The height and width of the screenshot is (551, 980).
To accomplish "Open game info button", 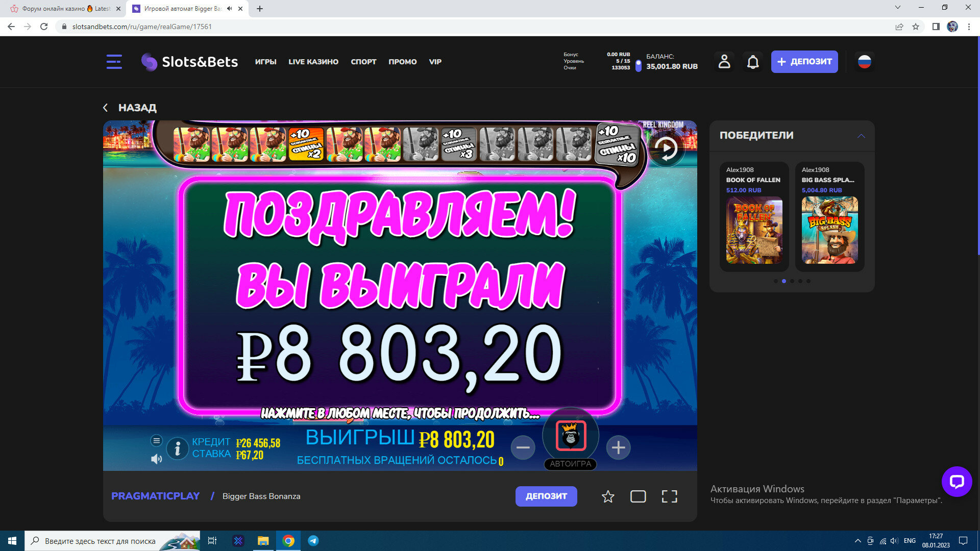I will pos(177,448).
